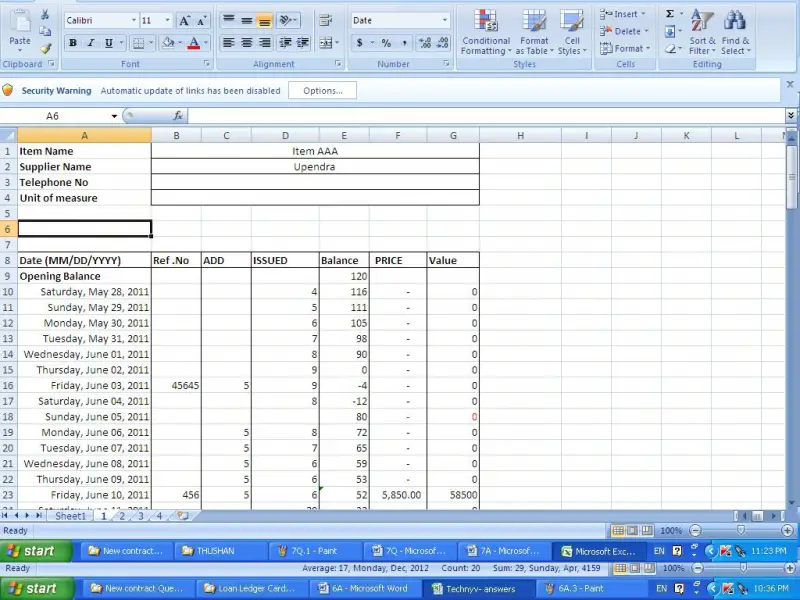Switch to Sheet1 tab
Viewport: 800px width, 600px height.
click(70, 516)
